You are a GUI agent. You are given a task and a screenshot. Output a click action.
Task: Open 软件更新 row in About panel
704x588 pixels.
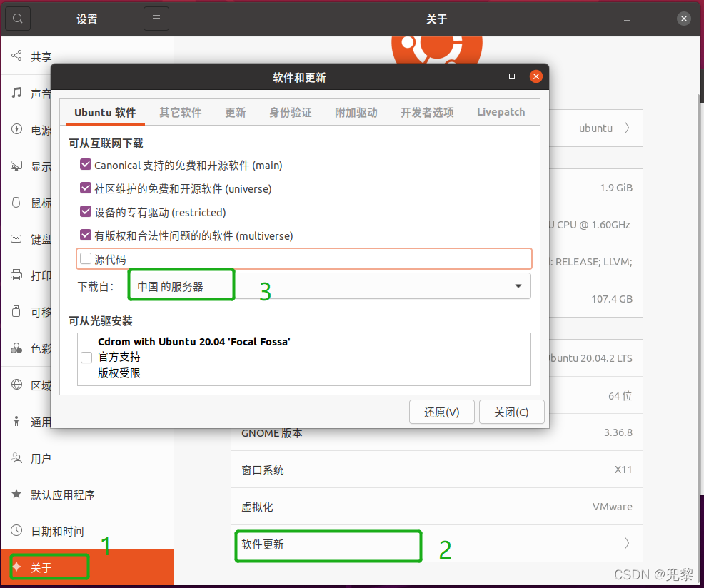coord(437,544)
